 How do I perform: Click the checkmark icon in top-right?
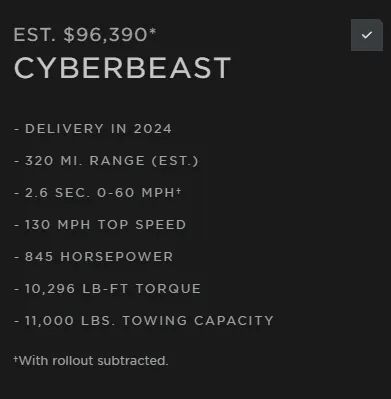tap(367, 35)
